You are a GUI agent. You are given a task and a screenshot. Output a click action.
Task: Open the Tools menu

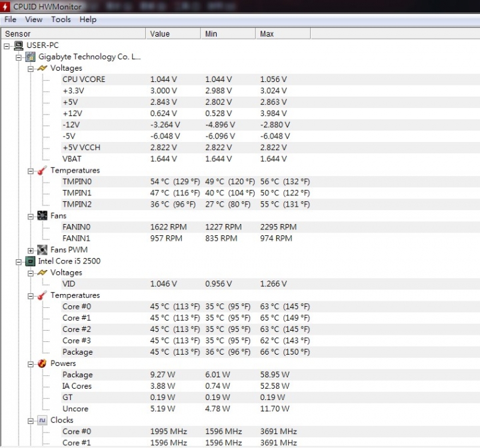(61, 19)
